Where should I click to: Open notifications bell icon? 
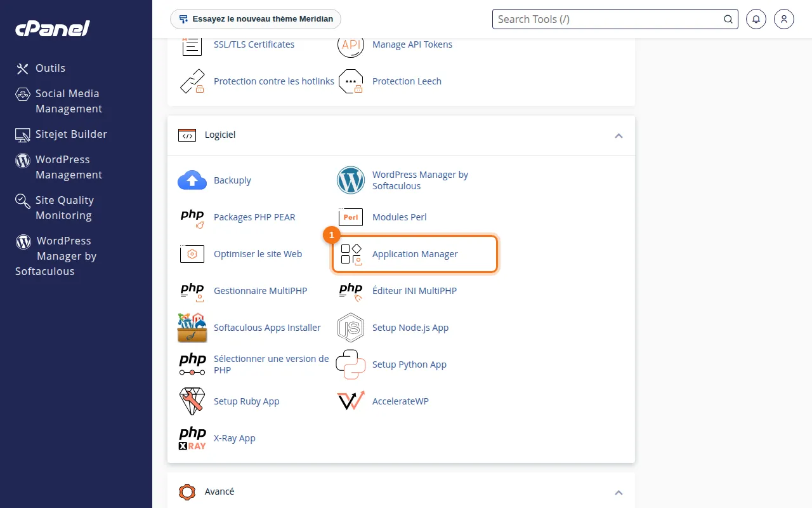tap(756, 19)
